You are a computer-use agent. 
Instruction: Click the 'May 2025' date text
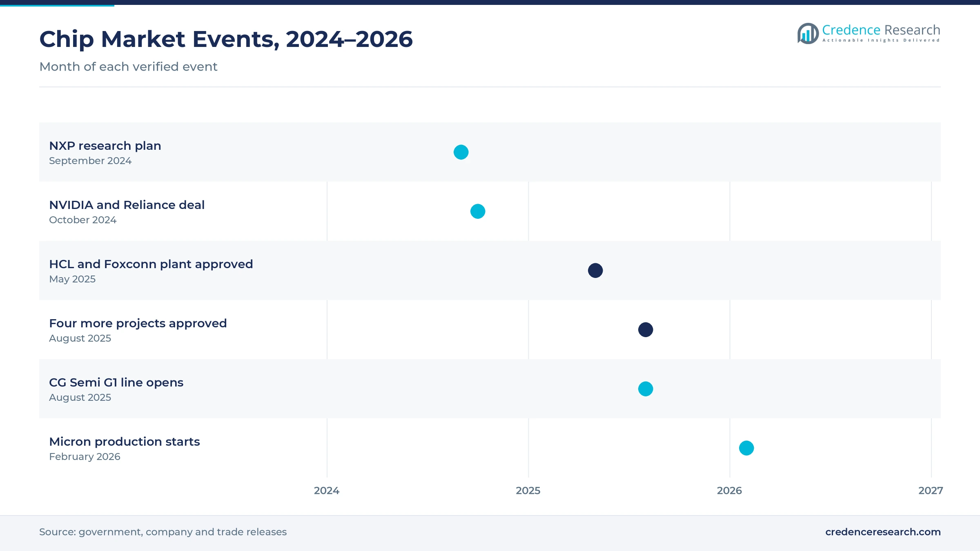point(72,279)
